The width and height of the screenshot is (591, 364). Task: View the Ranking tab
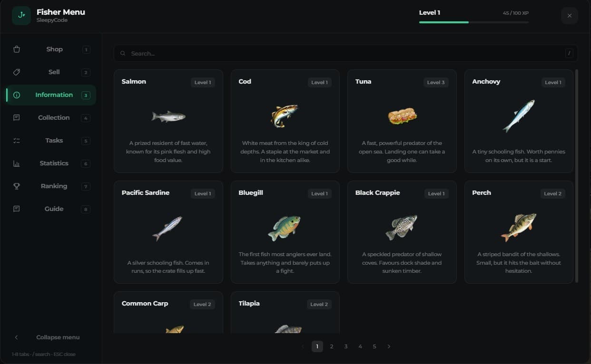point(51,186)
